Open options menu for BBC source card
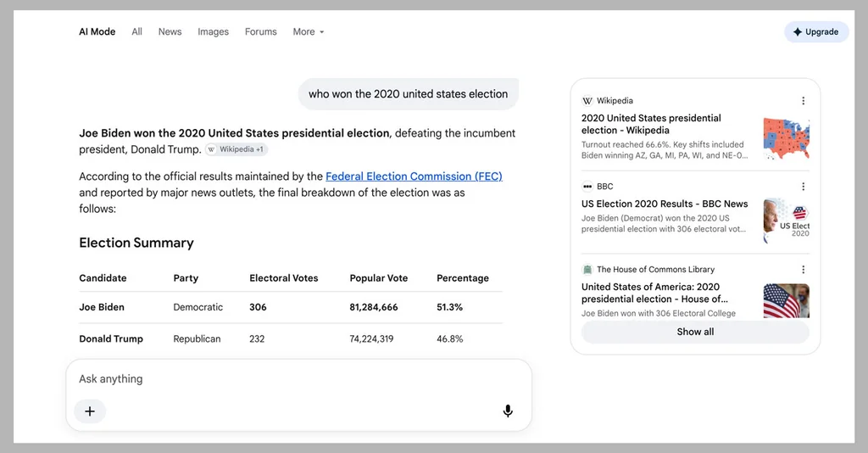Image resolution: width=868 pixels, height=453 pixels. click(804, 187)
